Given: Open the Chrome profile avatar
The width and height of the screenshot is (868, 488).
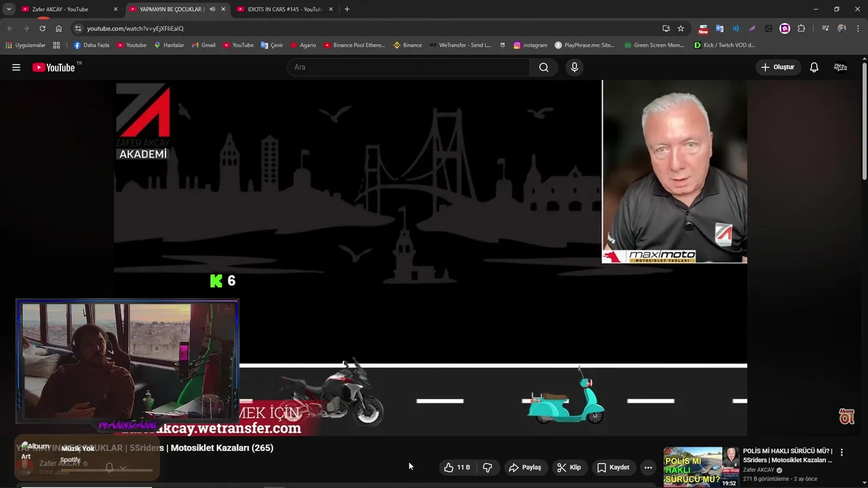Looking at the screenshot, I should (842, 28).
